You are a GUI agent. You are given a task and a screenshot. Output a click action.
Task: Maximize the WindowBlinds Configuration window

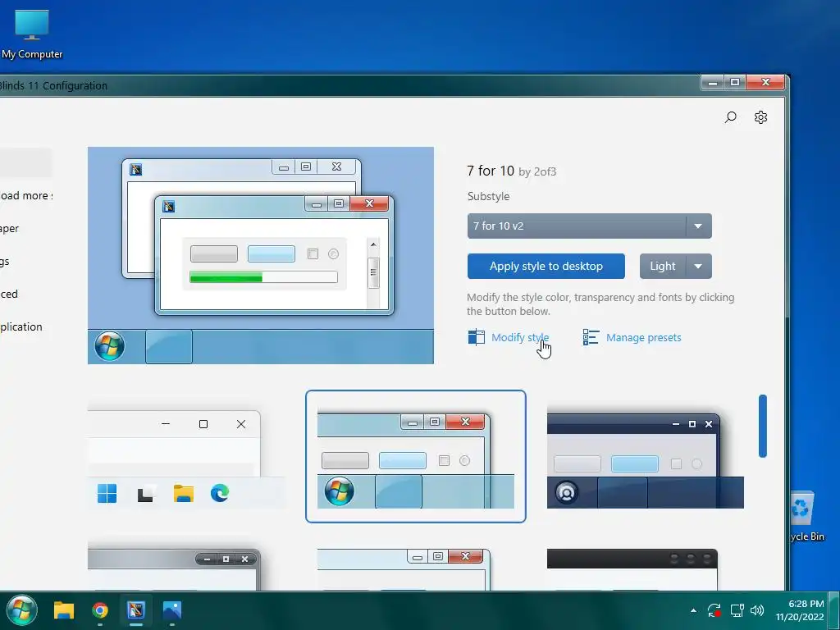[x=735, y=83]
